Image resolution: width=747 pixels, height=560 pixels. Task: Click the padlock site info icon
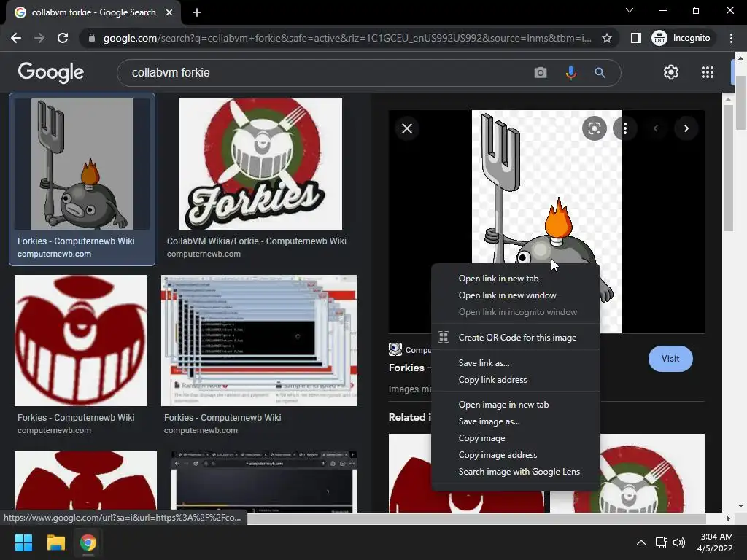(91, 38)
